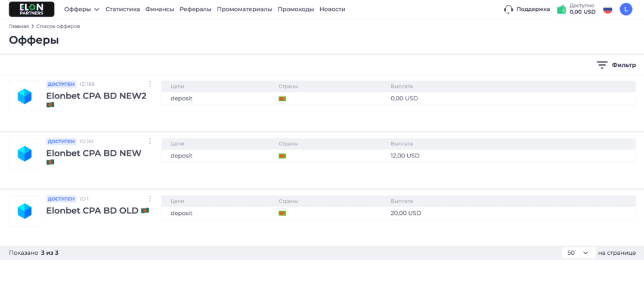Screen dimensions: 644x284
Task: Select Промокоды in top navigation
Action: click(x=296, y=9)
